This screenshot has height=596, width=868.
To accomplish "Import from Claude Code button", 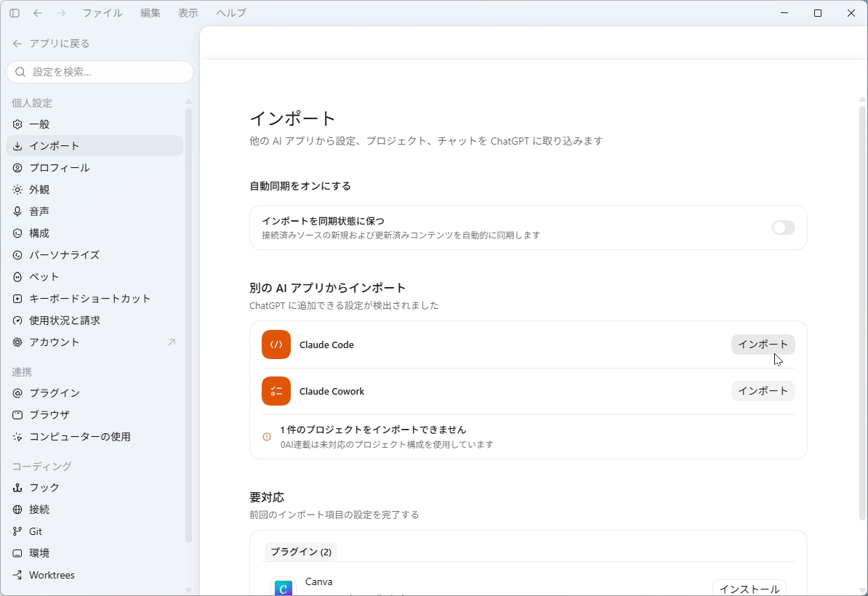I will (x=763, y=345).
